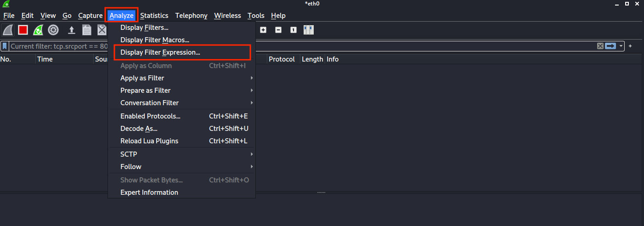
Task: Open the File menu
Action: tap(9, 16)
